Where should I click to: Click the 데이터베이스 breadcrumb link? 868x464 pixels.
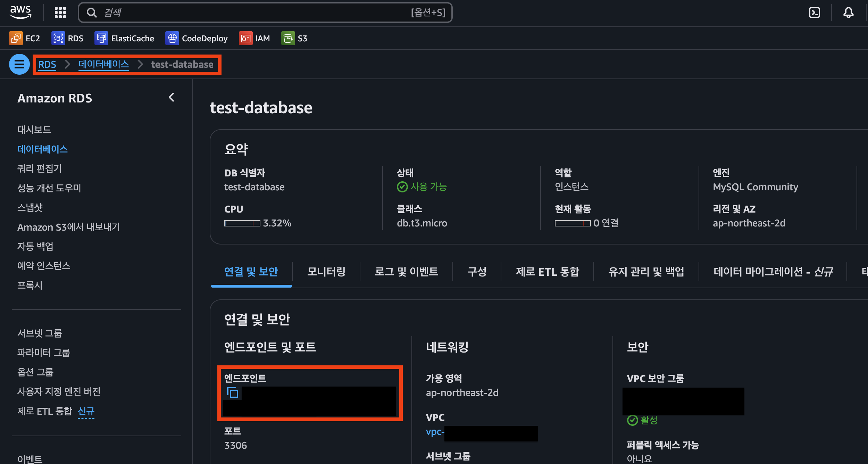coord(103,64)
